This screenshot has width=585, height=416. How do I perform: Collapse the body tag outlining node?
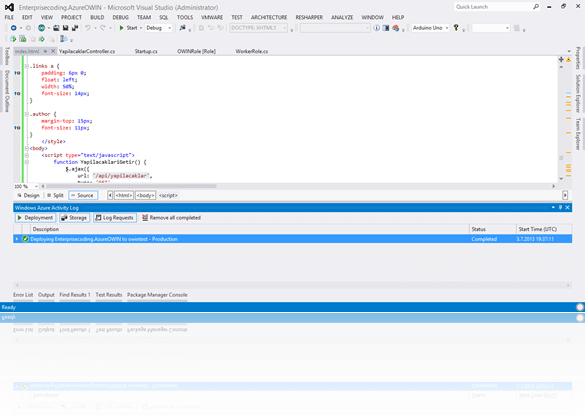tap(26, 148)
